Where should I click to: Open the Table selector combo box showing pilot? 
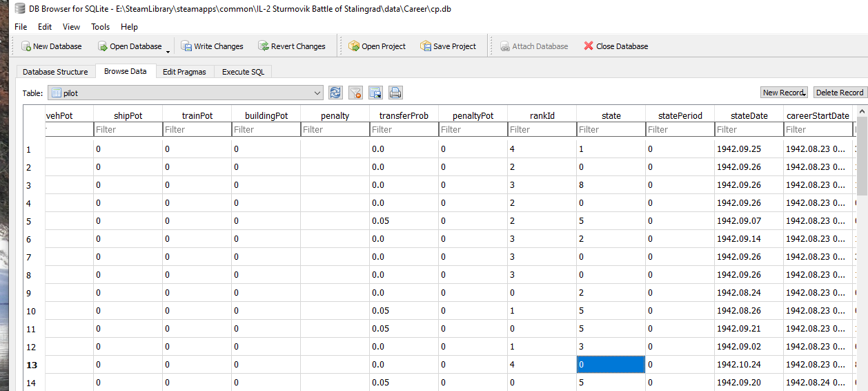[x=185, y=93]
